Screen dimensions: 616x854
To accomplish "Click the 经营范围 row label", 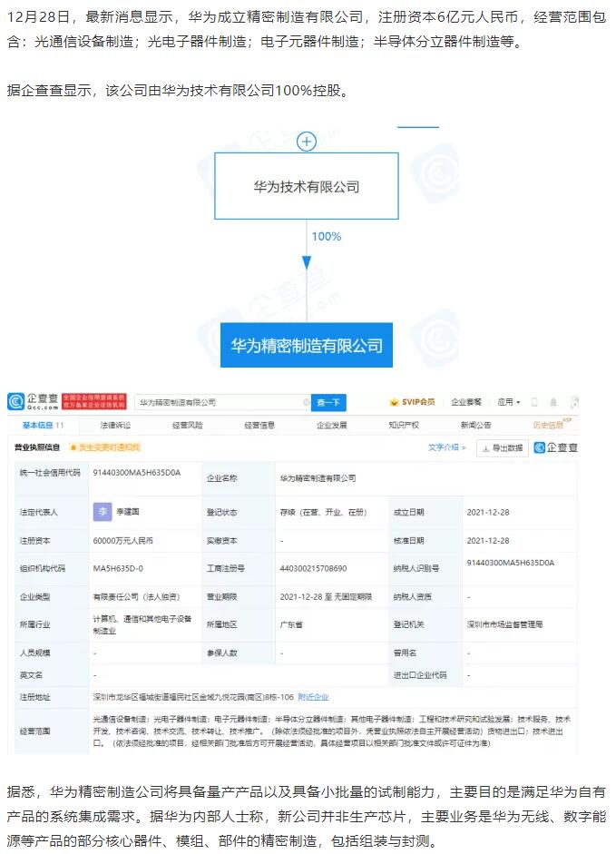I will click(34, 731).
